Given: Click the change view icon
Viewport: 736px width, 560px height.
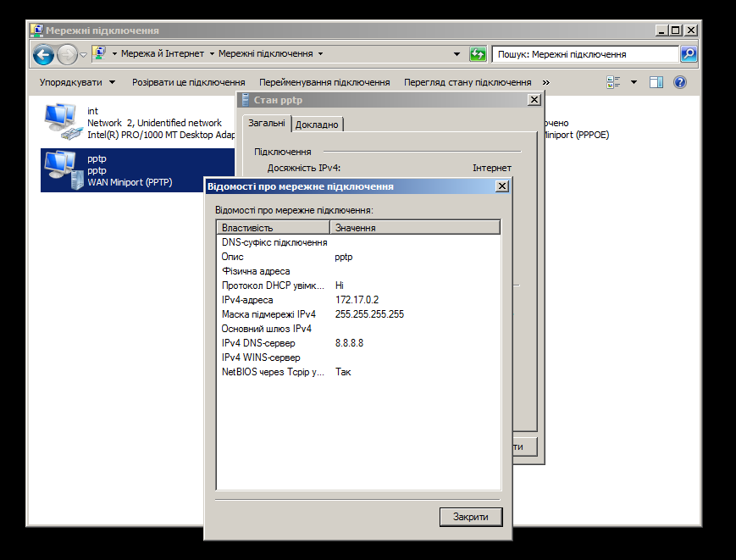Looking at the screenshot, I should [614, 82].
